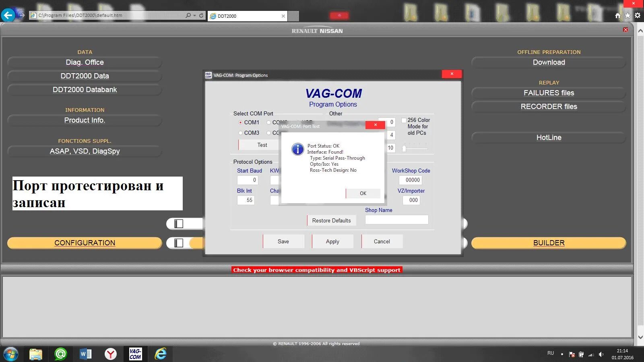Click the volume speaker tray icon
The width and height of the screenshot is (644, 362).
click(601, 354)
